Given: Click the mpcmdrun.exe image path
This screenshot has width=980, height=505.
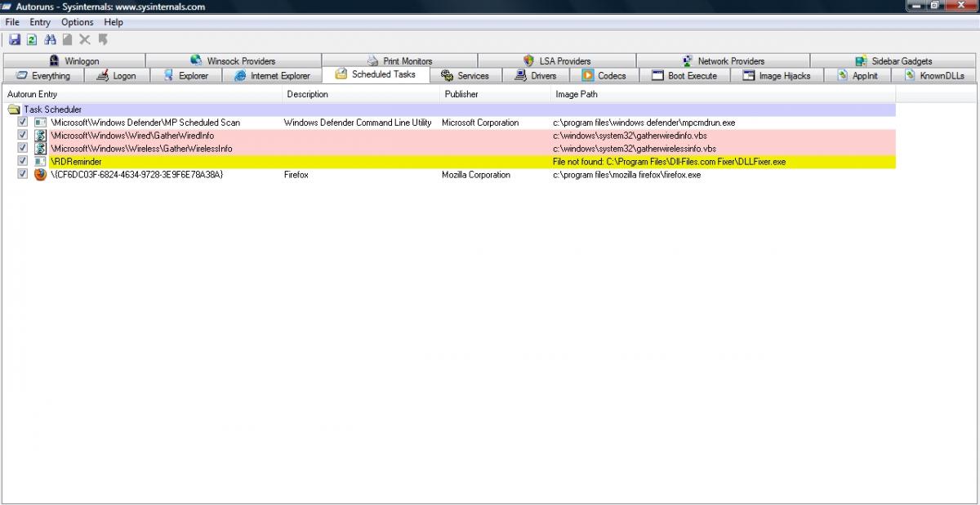Looking at the screenshot, I should tap(644, 123).
